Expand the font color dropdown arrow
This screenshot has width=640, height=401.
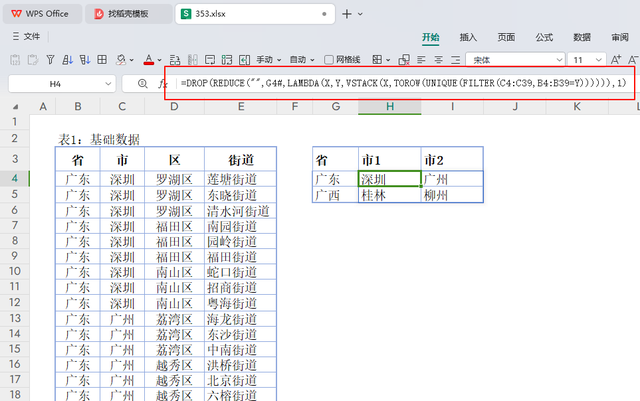160,60
